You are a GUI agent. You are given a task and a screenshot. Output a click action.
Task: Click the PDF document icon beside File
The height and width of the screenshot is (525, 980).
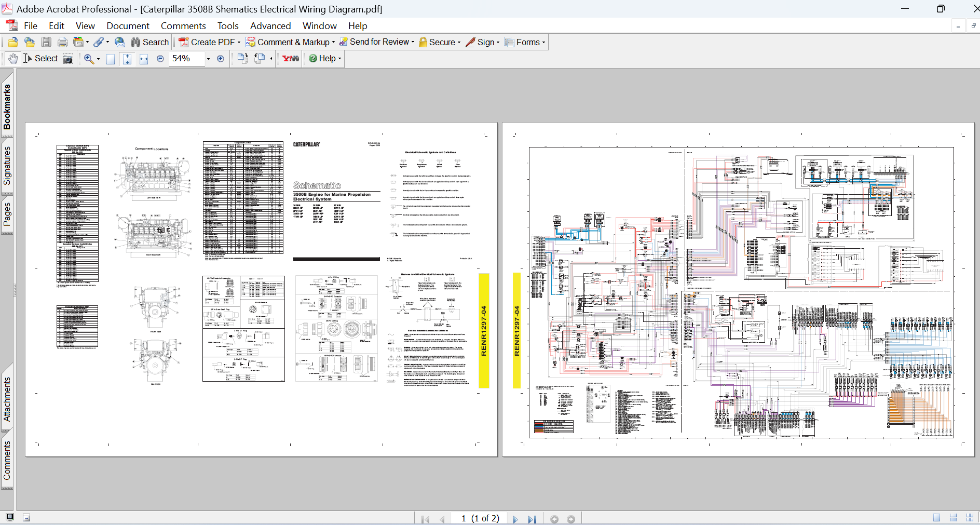(12, 25)
